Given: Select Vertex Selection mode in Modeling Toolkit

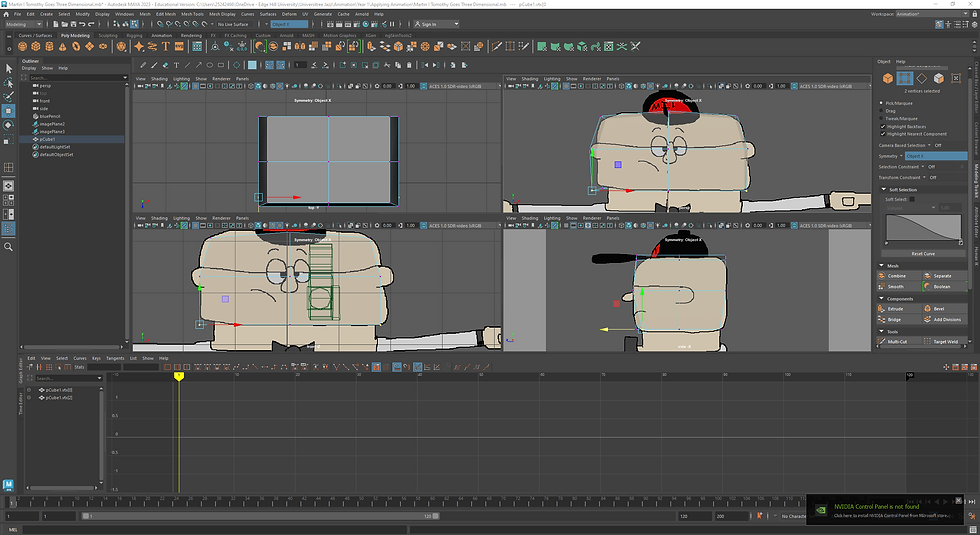Looking at the screenshot, I should (904, 78).
